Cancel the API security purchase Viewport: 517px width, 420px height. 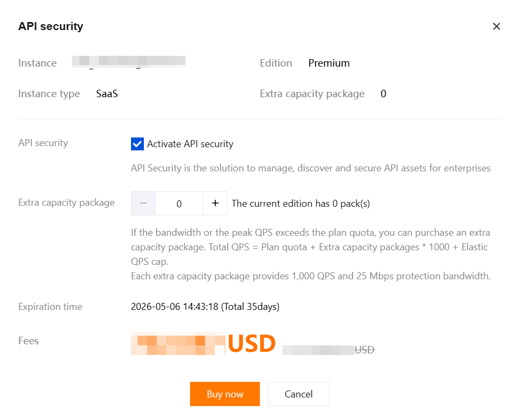[x=298, y=394]
